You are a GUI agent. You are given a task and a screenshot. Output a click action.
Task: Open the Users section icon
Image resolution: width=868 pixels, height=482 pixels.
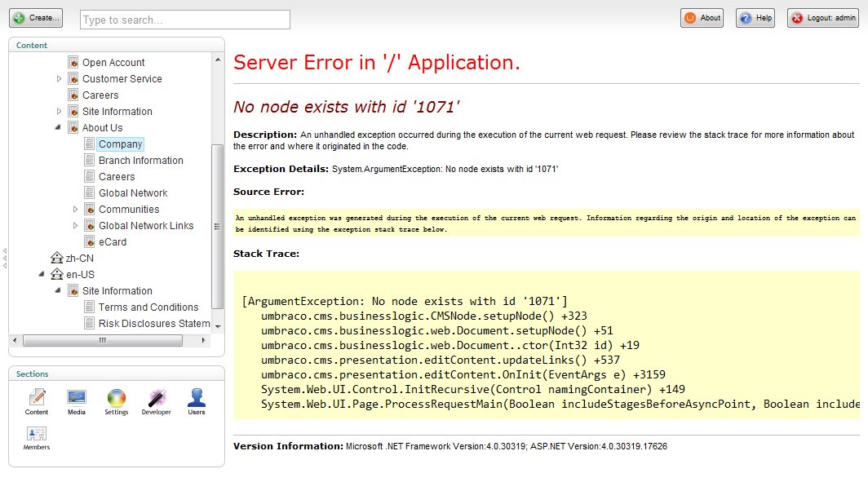[197, 402]
